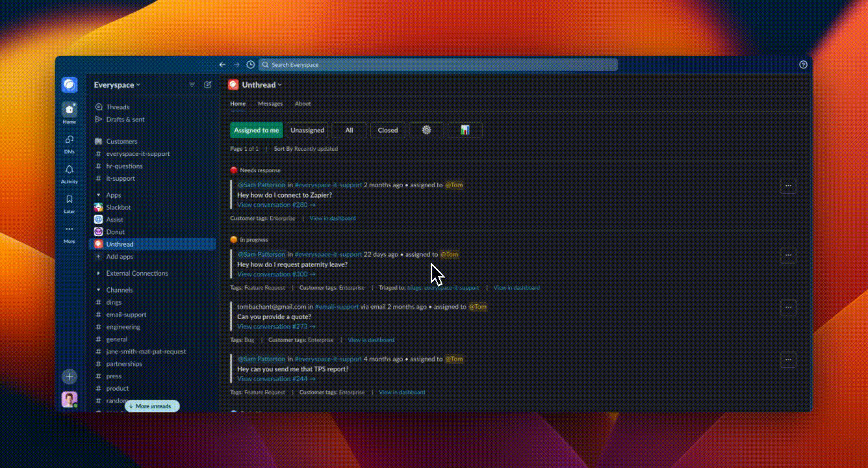Open the user profile avatar
The height and width of the screenshot is (468, 868).
click(x=70, y=399)
